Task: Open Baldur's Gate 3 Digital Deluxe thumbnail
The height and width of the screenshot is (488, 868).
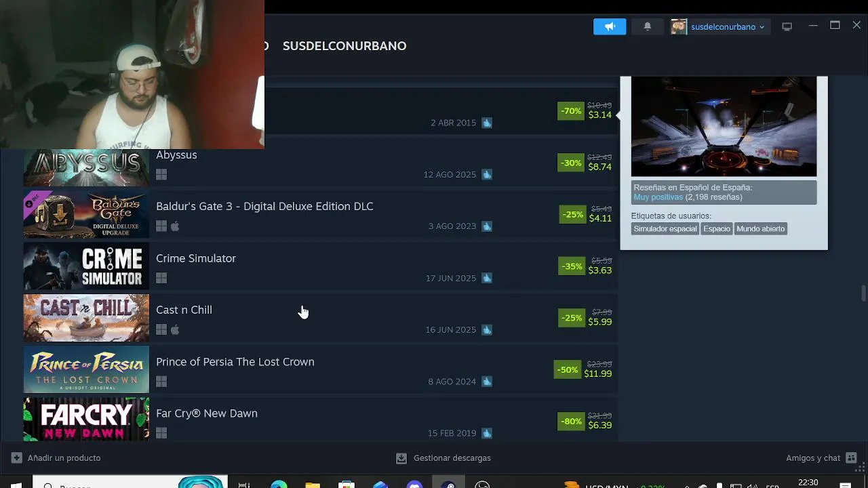Action: click(86, 215)
